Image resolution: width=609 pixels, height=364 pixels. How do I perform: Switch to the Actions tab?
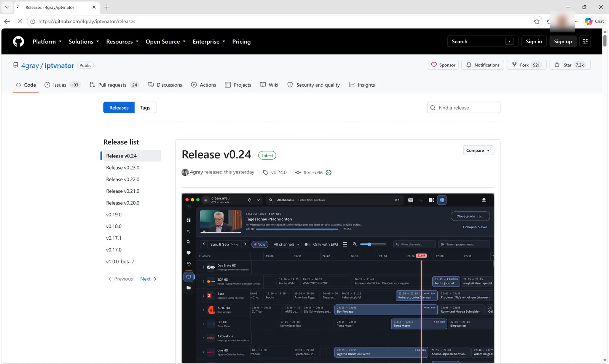pos(204,85)
